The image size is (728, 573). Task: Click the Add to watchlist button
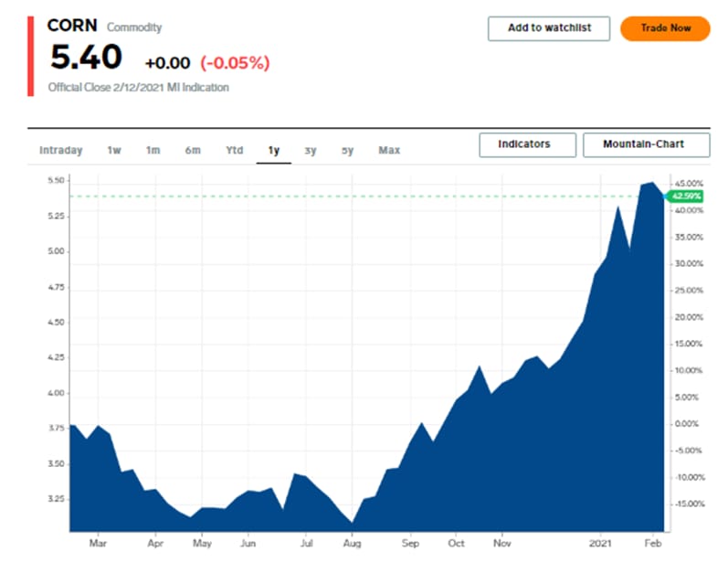[x=549, y=28]
